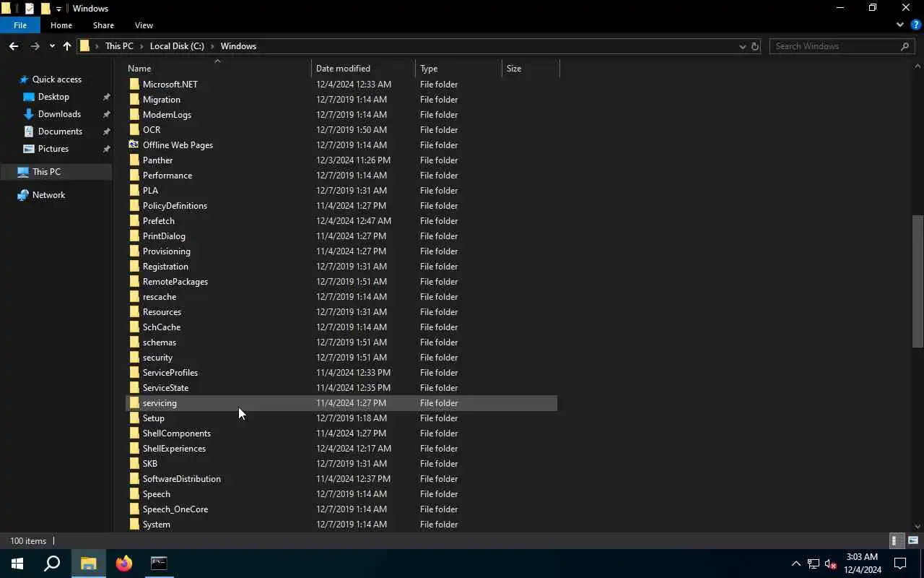Click the muted volume tray icon
This screenshot has height=578, width=924.
(830, 564)
